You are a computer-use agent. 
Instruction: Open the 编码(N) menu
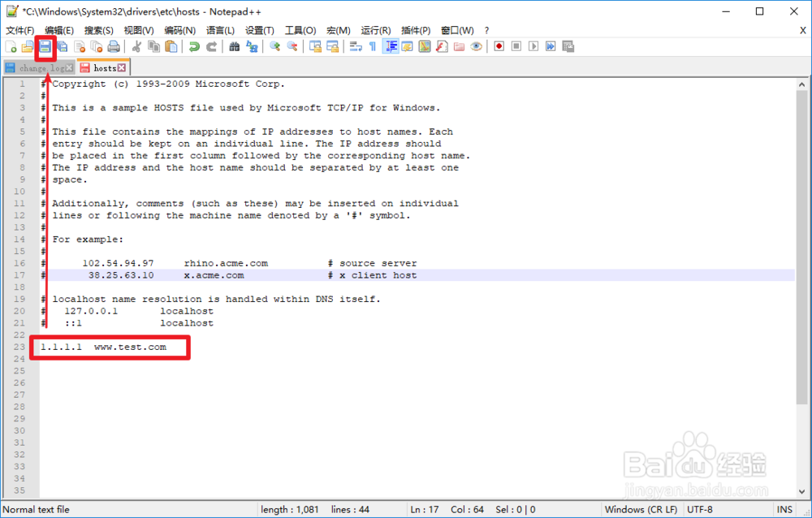click(179, 31)
